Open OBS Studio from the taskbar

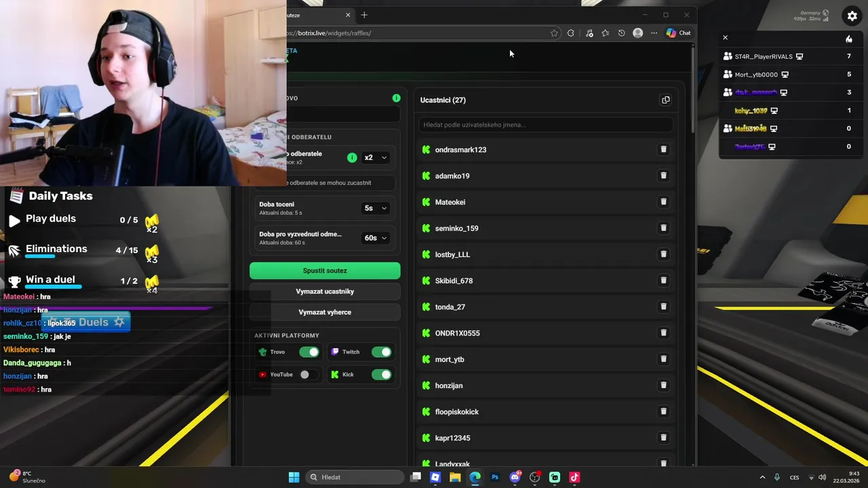(x=534, y=477)
